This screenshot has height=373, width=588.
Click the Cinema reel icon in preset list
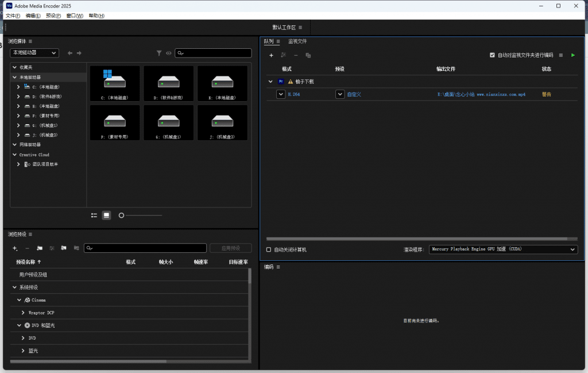28,300
